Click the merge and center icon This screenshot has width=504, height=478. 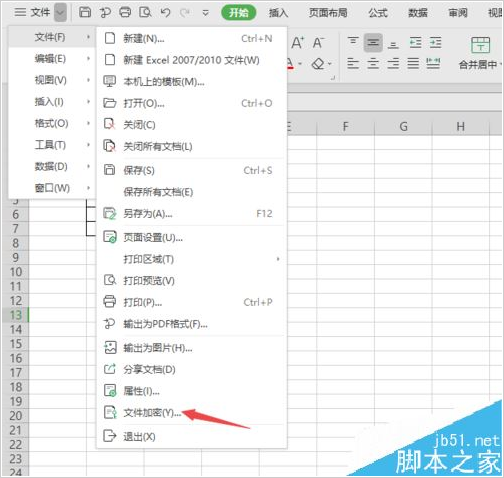(480, 45)
